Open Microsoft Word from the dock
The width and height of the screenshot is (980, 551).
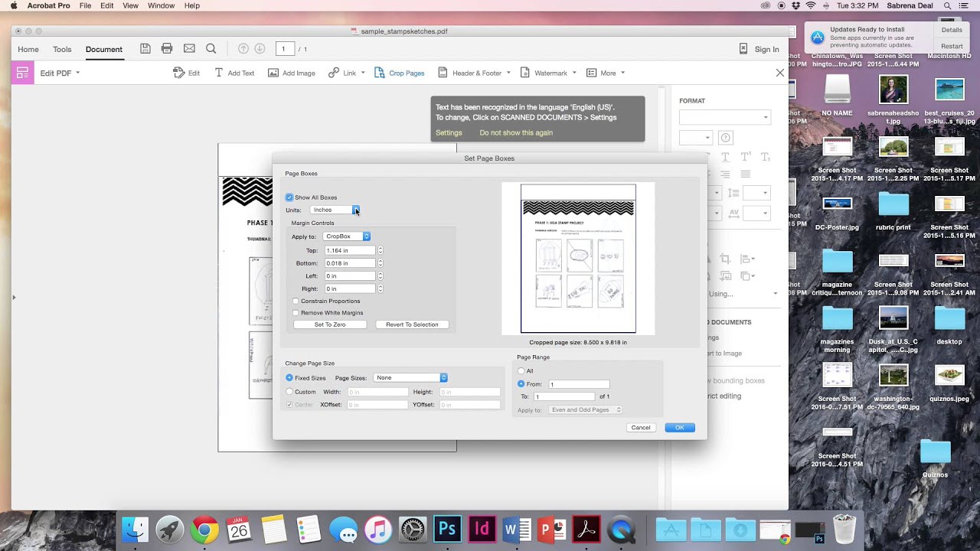[517, 530]
